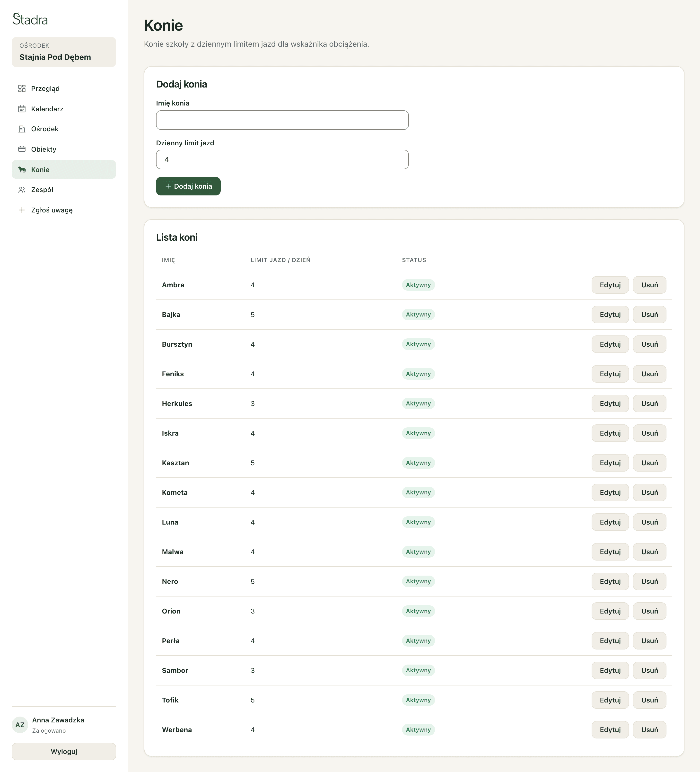
Task: Open Zgłoś uwagę in the sidebar
Action: [64, 210]
